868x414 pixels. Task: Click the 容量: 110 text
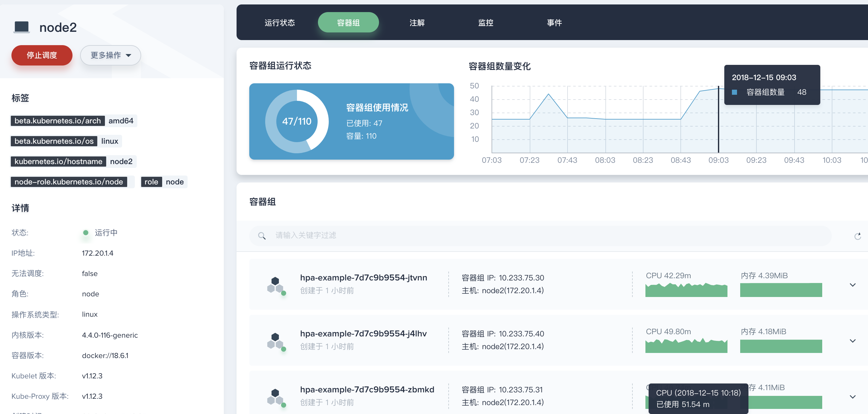pyautogui.click(x=361, y=136)
